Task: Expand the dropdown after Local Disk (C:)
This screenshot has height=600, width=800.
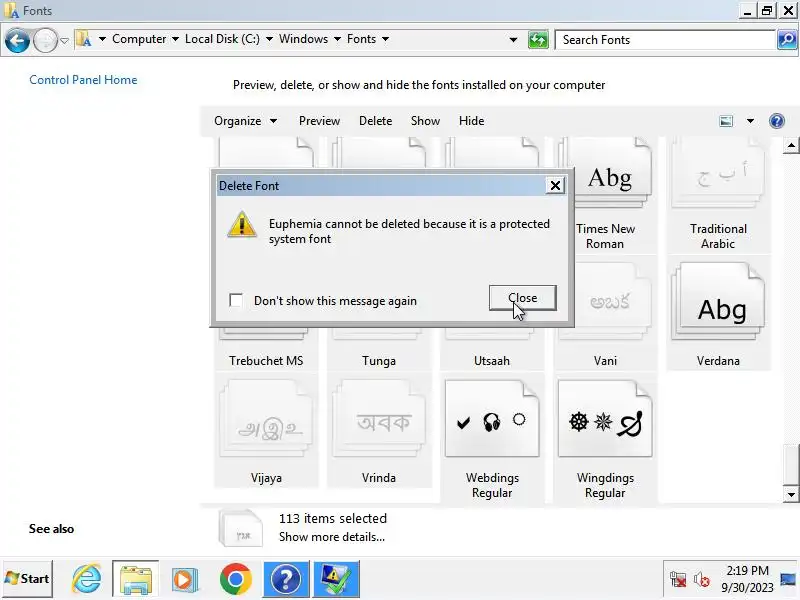Action: 269,39
